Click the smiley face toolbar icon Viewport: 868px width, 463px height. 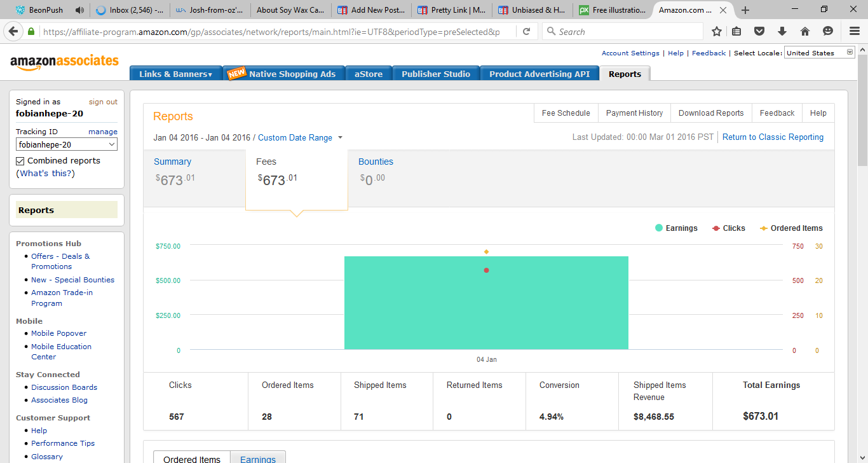[x=828, y=32]
